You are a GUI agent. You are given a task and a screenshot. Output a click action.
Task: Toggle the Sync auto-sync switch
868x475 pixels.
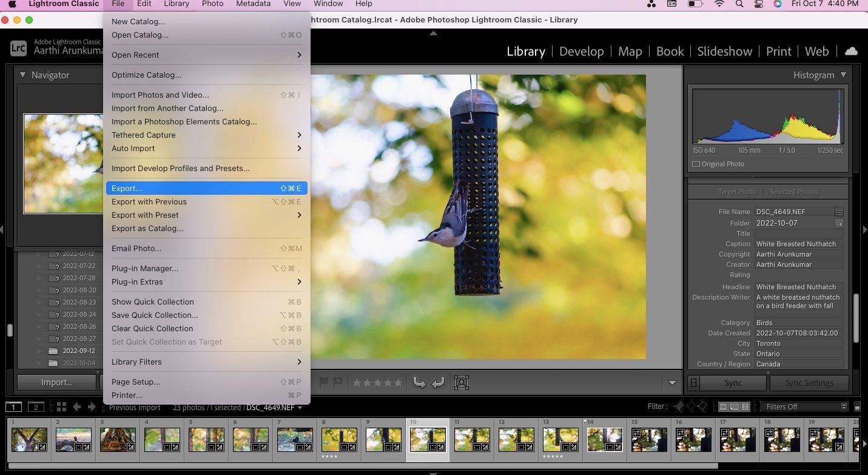(694, 383)
